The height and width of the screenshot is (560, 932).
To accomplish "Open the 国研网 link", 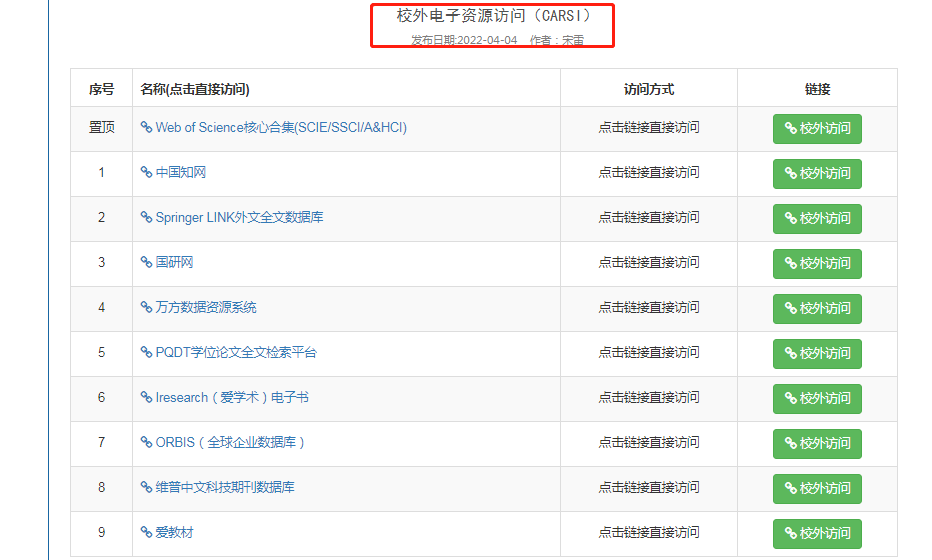I will pos(174,262).
